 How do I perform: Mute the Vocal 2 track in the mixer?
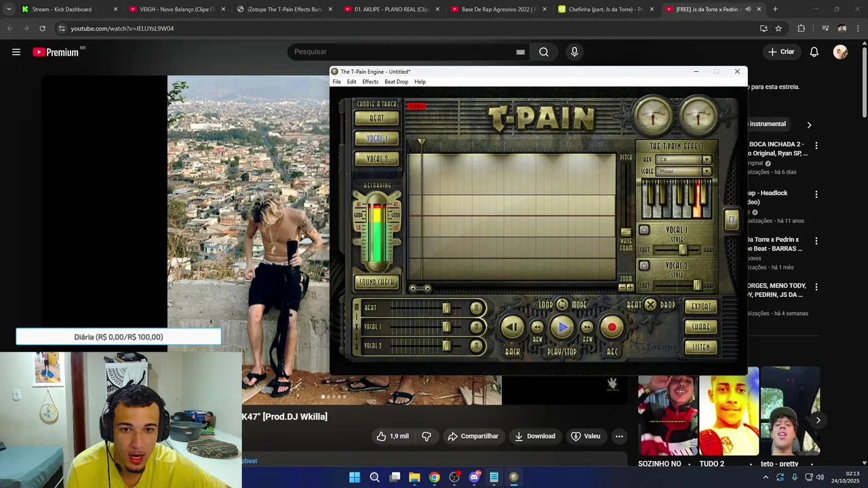pos(477,346)
